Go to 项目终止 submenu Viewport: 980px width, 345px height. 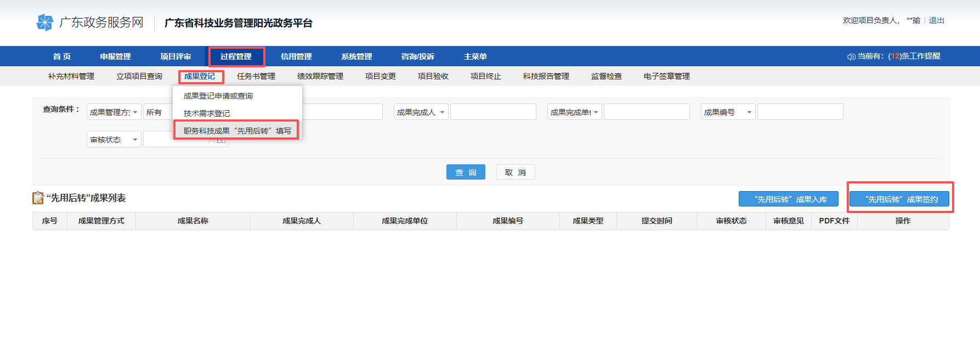[486, 76]
